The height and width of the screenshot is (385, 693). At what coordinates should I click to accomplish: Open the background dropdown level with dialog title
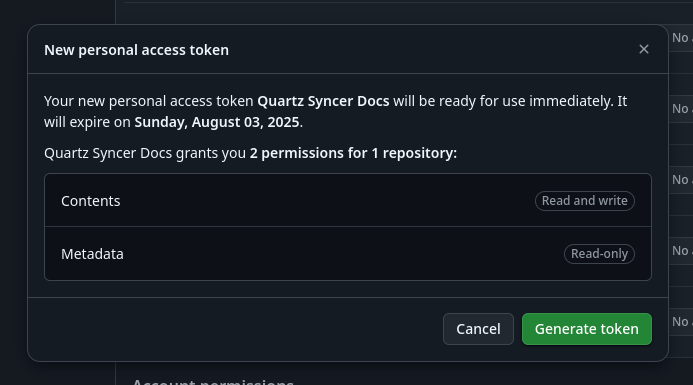(x=681, y=38)
